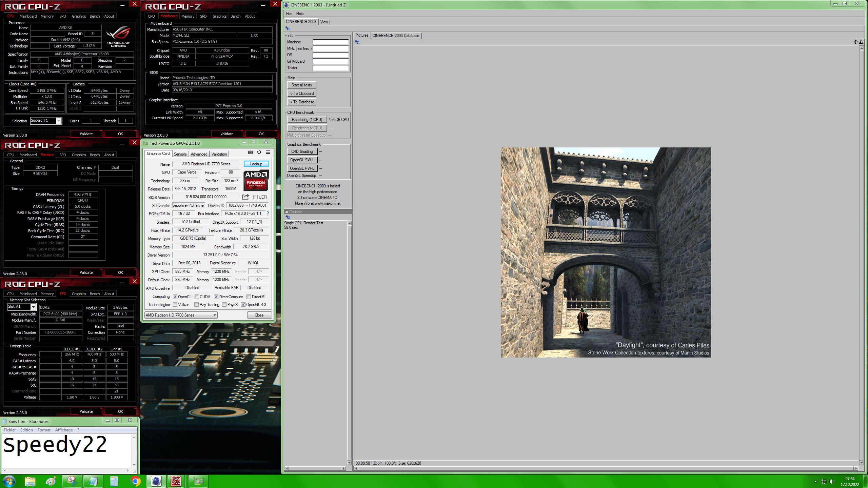Click the pin icon under the CINEBENCH 2003 tab

[x=288, y=28]
